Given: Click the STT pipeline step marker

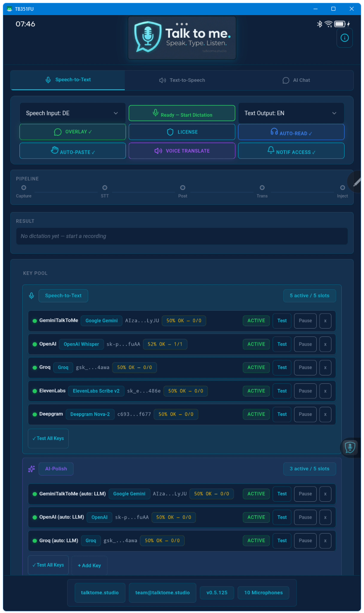Looking at the screenshot, I should [105, 188].
